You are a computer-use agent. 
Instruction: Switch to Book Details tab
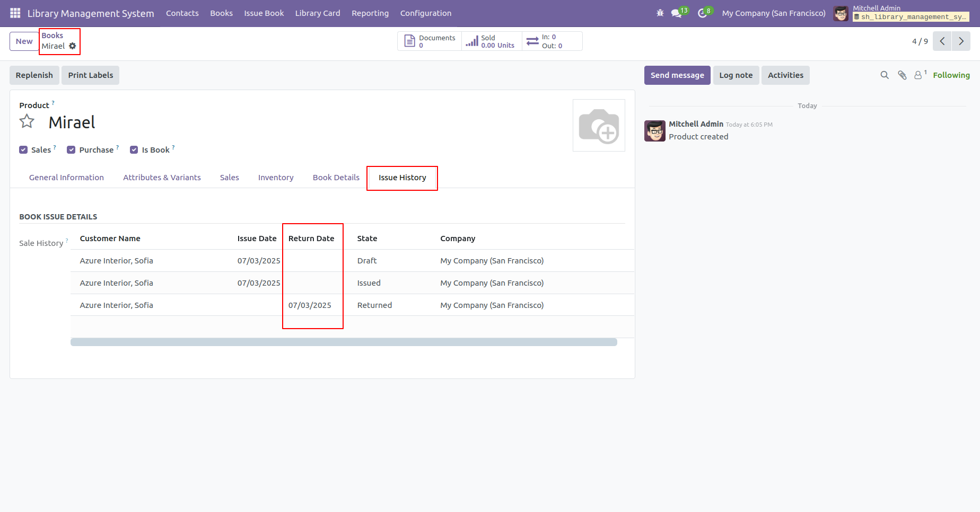pos(336,178)
